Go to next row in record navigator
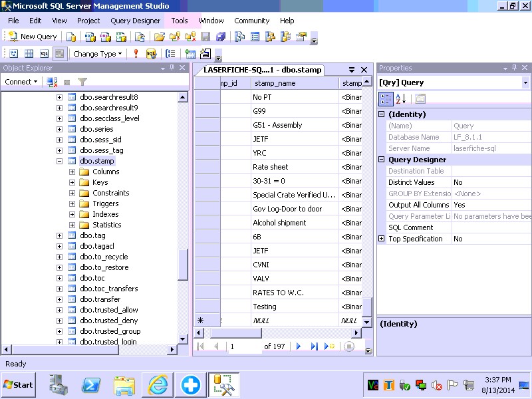The height and width of the screenshot is (399, 532). 299,346
